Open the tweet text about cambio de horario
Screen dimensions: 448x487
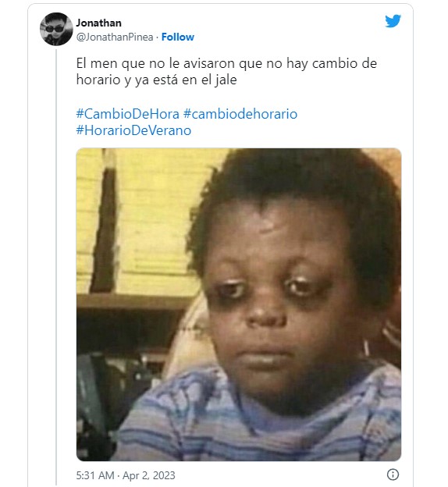(226, 72)
